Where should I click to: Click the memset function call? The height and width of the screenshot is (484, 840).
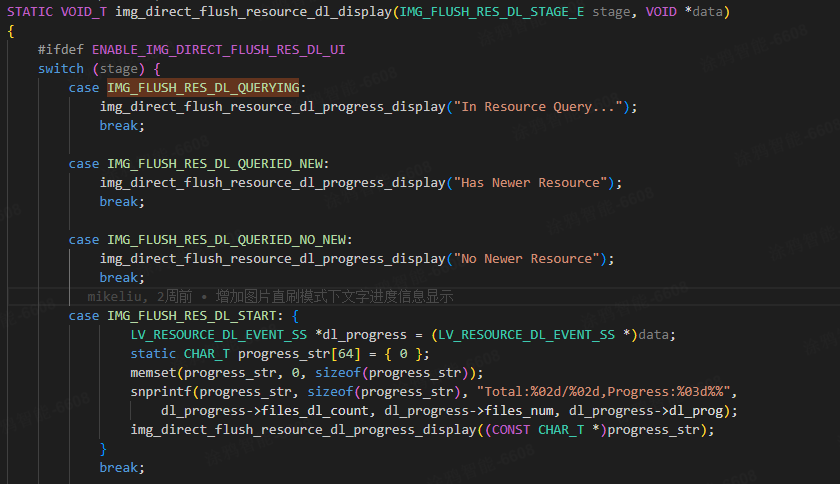coord(153,373)
